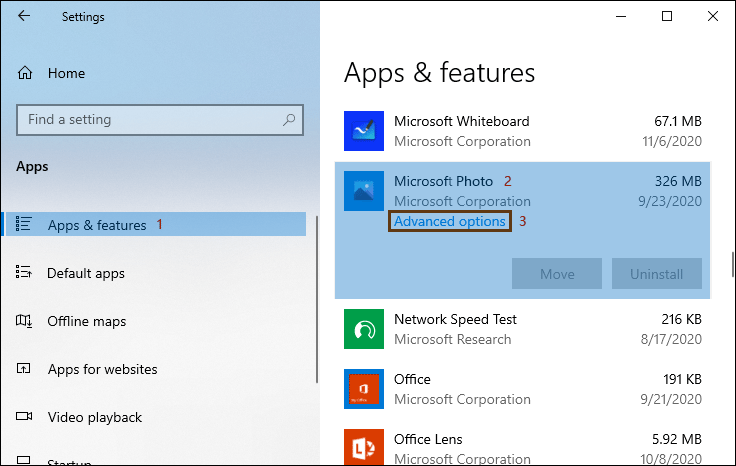Click the search magnifier icon
The image size is (736, 466).
click(289, 120)
